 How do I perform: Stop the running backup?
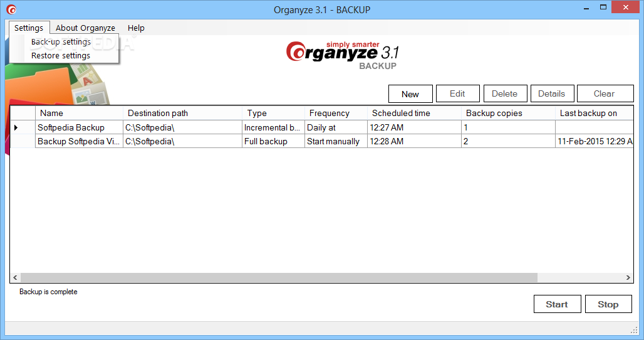click(x=608, y=304)
